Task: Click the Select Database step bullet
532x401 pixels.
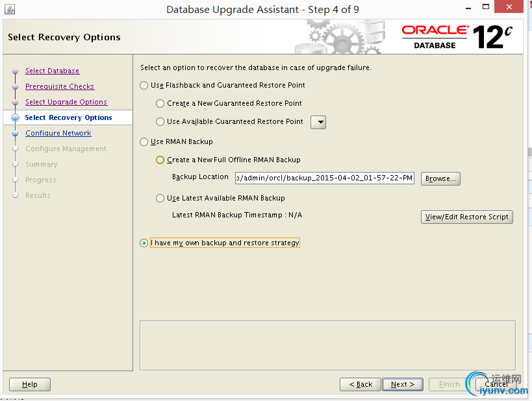Action: [x=16, y=71]
